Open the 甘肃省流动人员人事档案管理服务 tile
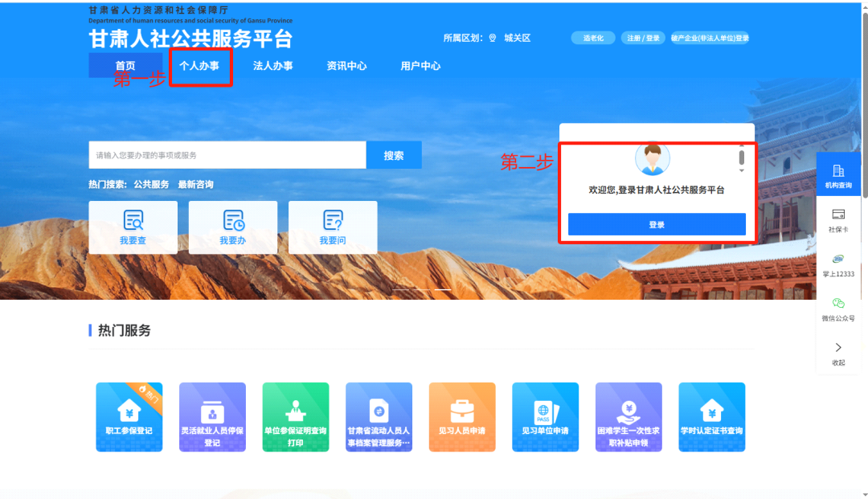Viewport: 868px width, 499px height. pos(379,416)
